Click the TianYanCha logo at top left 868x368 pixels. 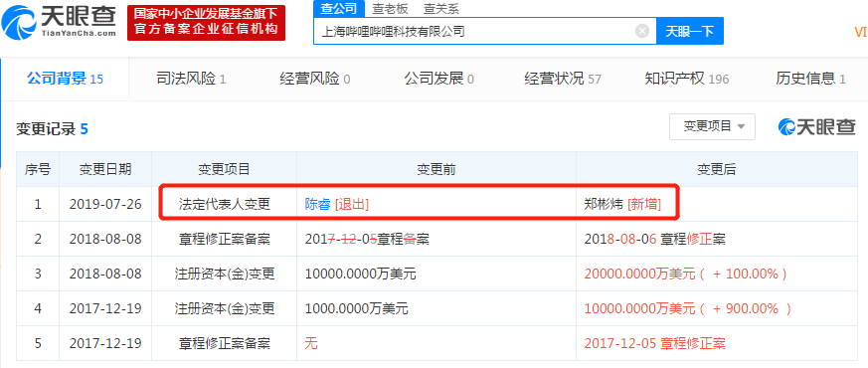pos(60,21)
